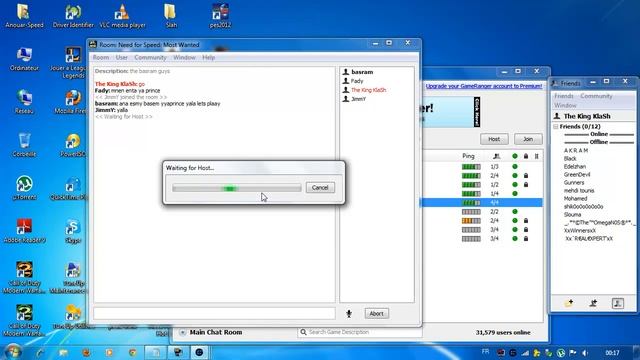Select the game row showing 2/2 players
The image size is (640, 360).
click(482, 211)
